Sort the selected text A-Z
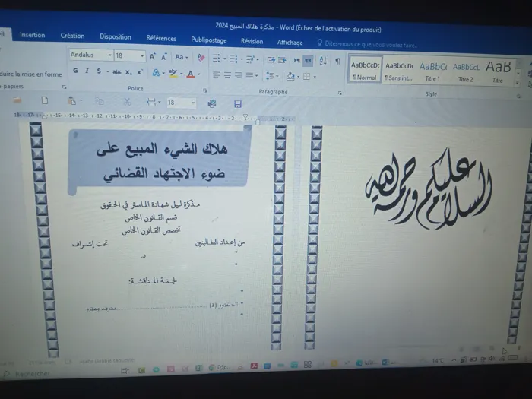 (x=323, y=61)
